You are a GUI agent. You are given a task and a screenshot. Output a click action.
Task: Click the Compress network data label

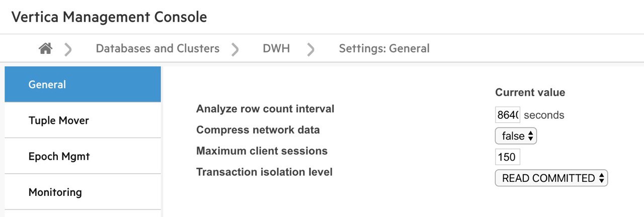[x=258, y=130]
